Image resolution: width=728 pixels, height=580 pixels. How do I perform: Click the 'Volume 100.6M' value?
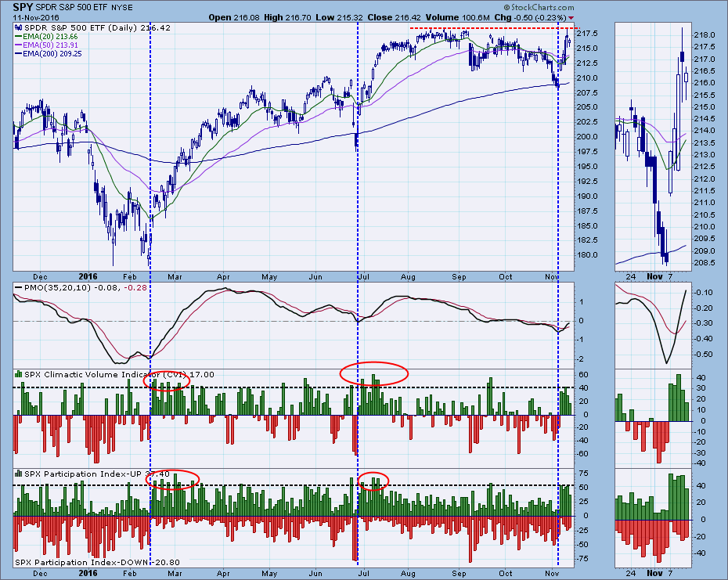point(458,18)
